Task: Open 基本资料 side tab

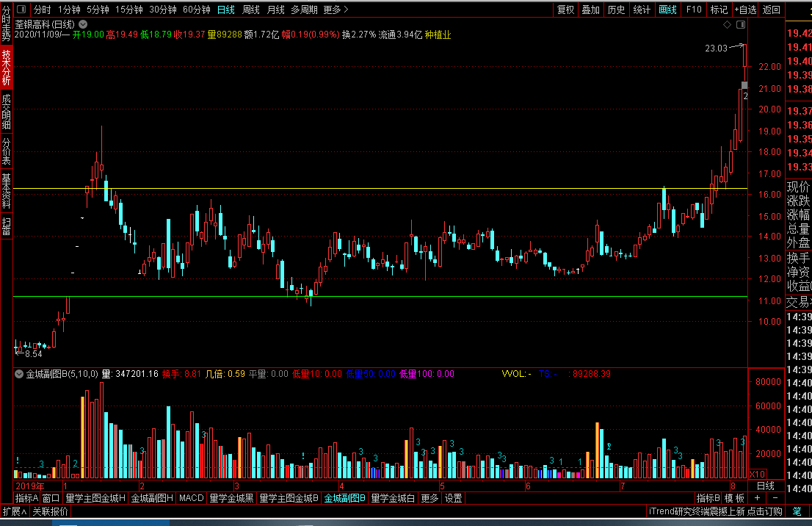Action: [x=6, y=191]
